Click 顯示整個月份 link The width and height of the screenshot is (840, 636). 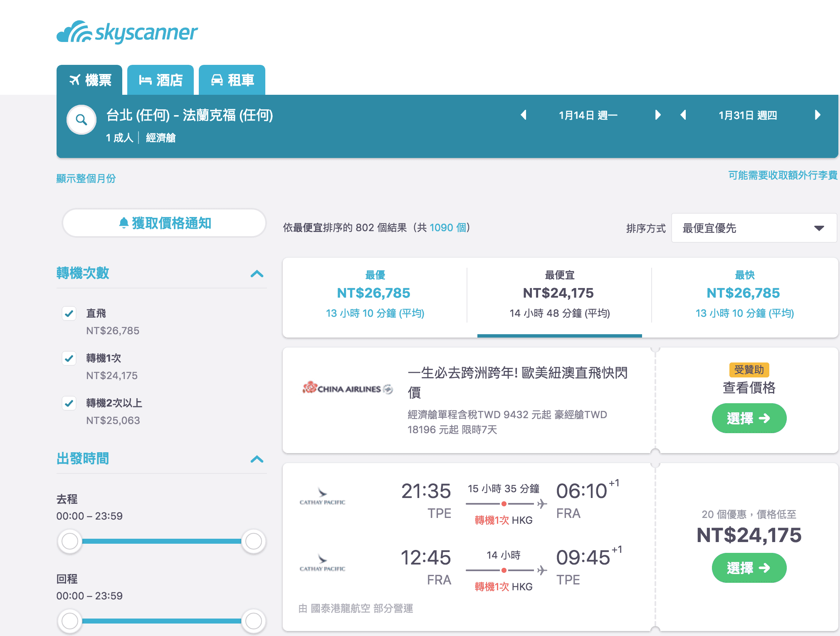pos(86,178)
